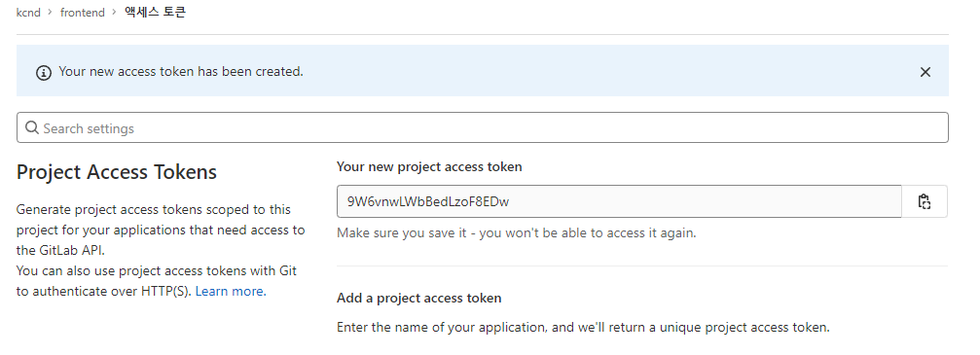980x355 pixels.
Task: Select the 액세스 토큰 breadcrumb item
Action: pyautogui.click(x=155, y=12)
